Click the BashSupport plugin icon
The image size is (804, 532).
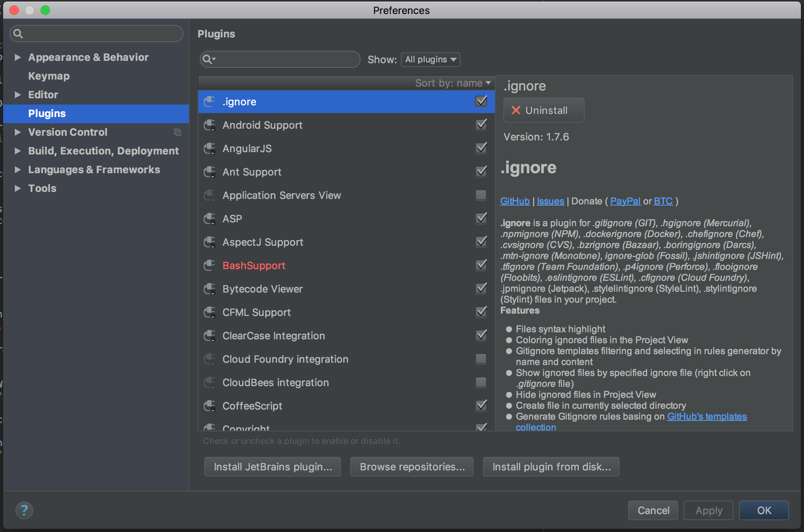210,265
